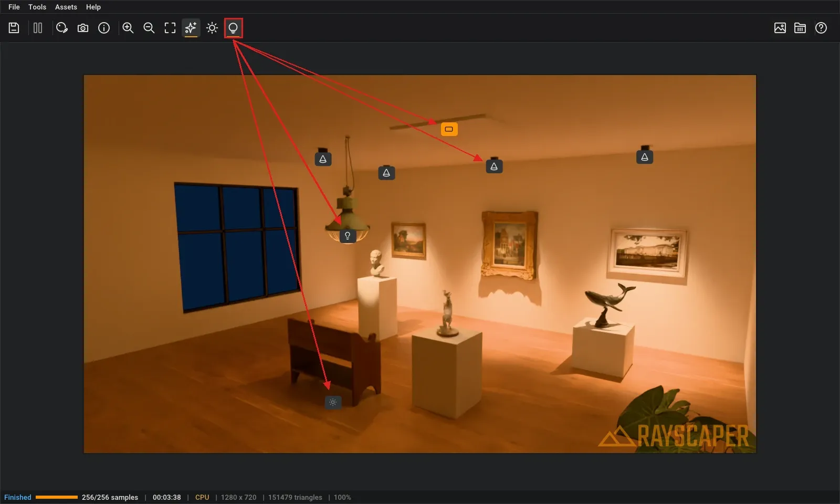Viewport: 840px width, 504px height.
Task: Open the Assets menu
Action: click(66, 7)
